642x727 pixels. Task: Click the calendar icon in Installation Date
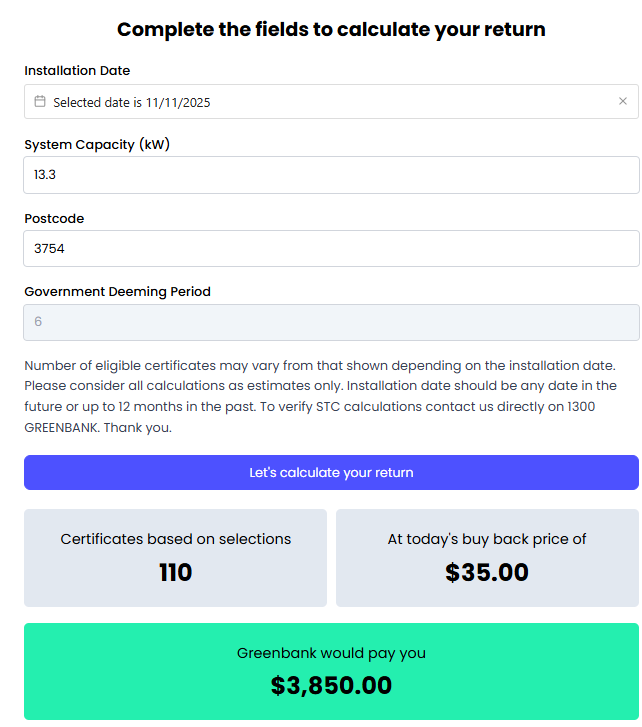point(40,101)
